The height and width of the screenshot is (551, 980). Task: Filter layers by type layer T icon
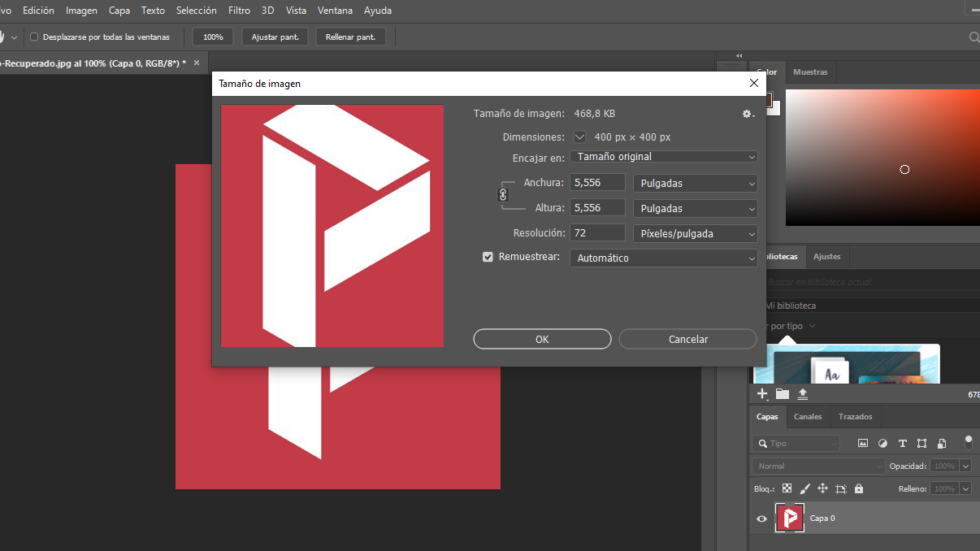903,444
